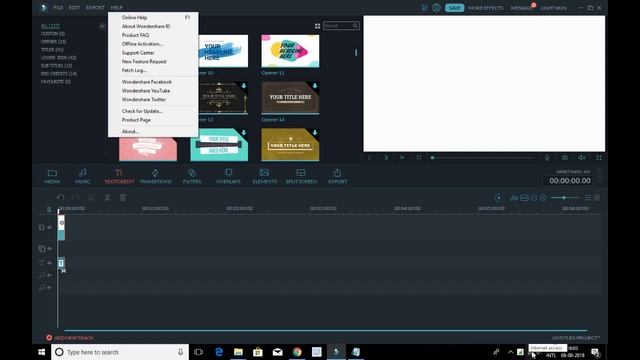Click the title library search field

[341, 26]
